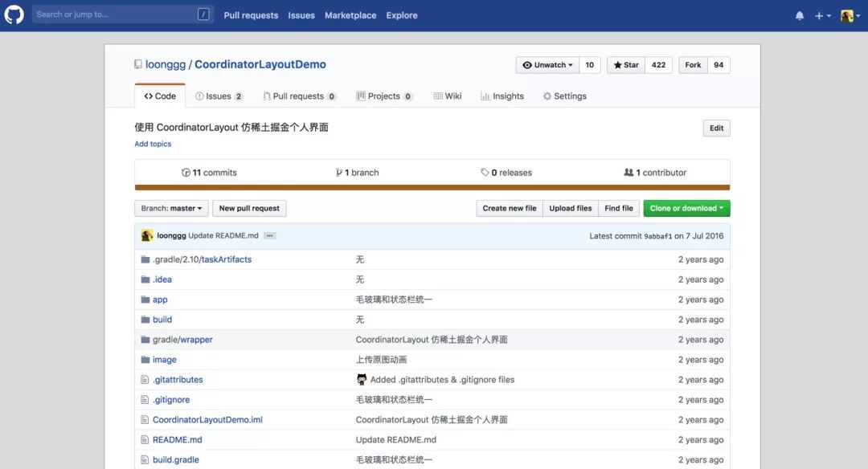
Task: Click Upload files button
Action: [x=570, y=208]
